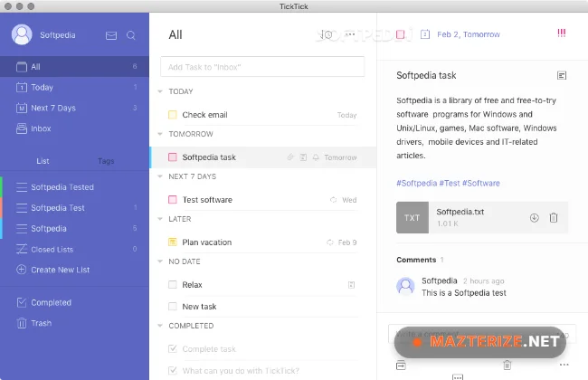This screenshot has height=380, width=588.
Task: Click the #Software tag
Action: (x=481, y=183)
